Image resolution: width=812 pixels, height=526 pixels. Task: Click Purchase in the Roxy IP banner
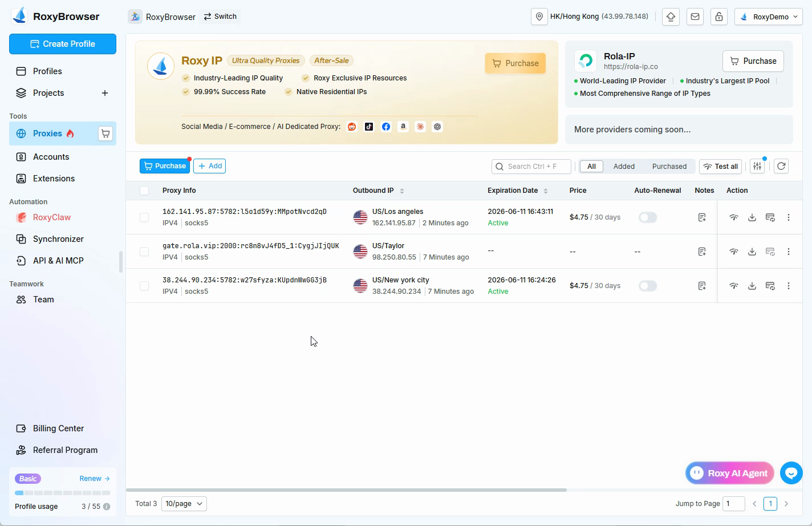[515, 63]
